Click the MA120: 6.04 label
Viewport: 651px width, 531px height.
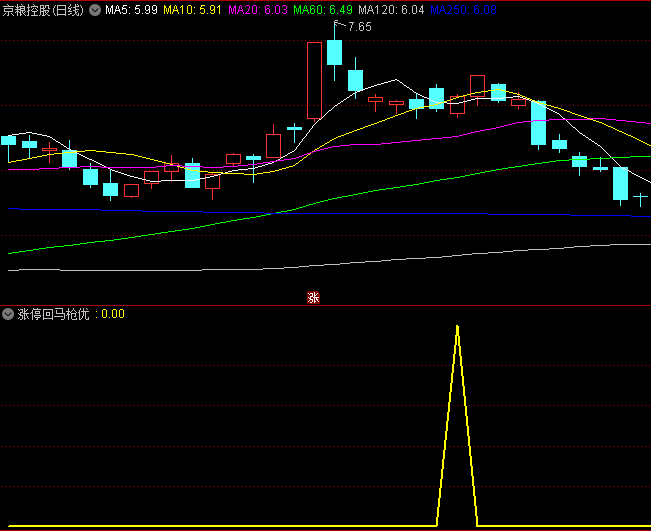point(391,10)
